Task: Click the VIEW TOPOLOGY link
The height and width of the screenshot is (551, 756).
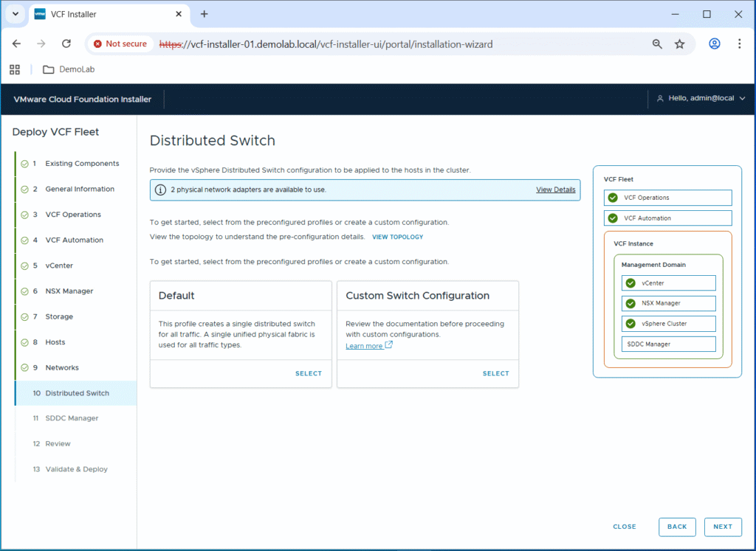Action: click(397, 238)
